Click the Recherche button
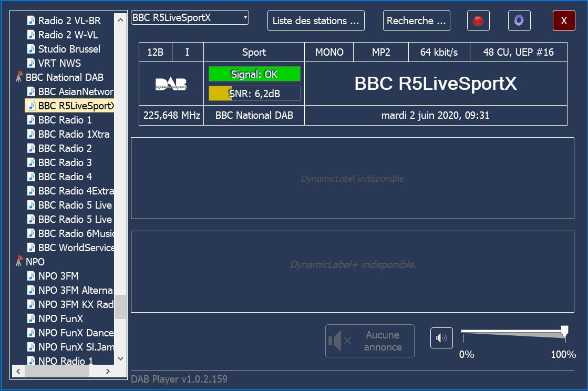Viewport: 588px width, 391px height. 416,20
